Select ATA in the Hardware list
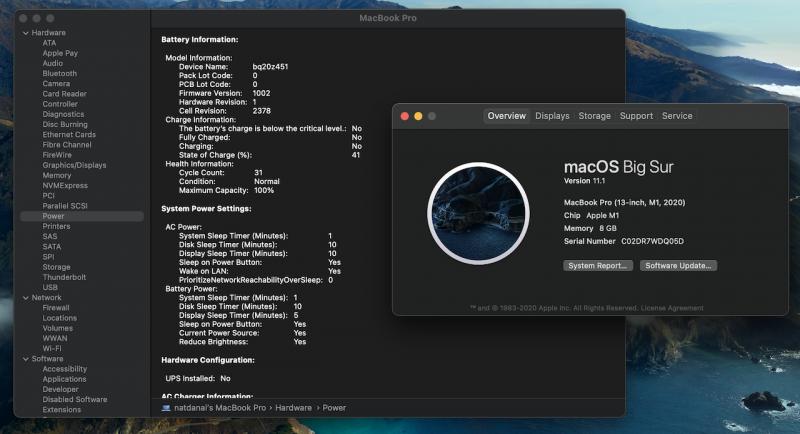 [49, 43]
